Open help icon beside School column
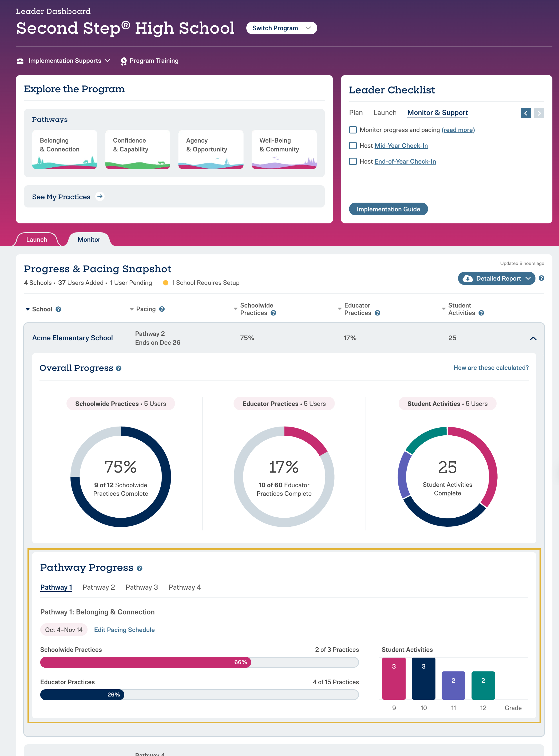559x756 pixels. 58,309
